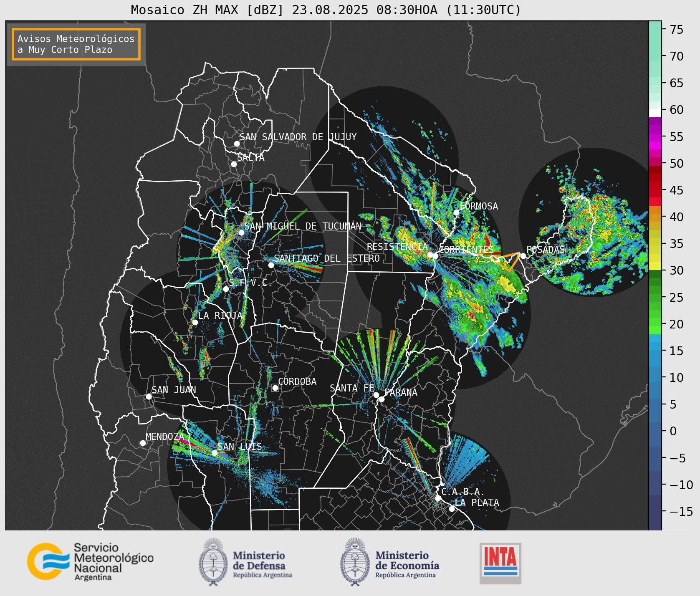This screenshot has width=700, height=596.
Task: Click the Paraná city marker
Action: (x=382, y=399)
